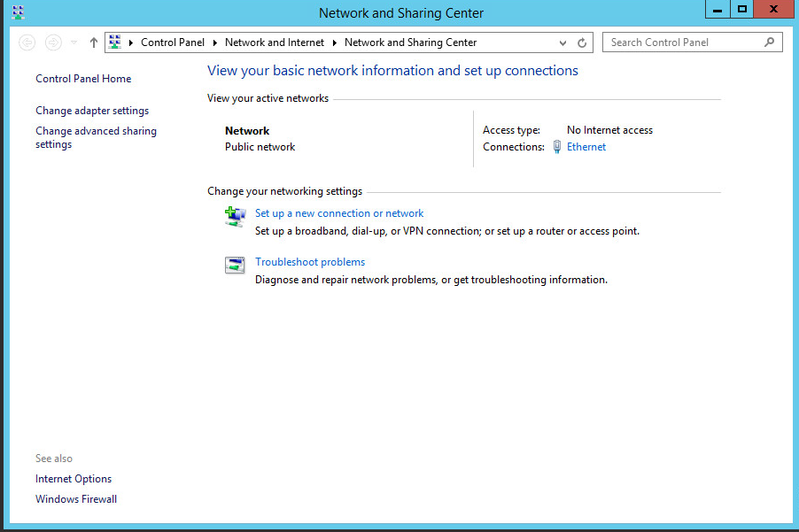Click the Forward navigation arrow
The width and height of the screenshot is (799, 532).
[53, 42]
